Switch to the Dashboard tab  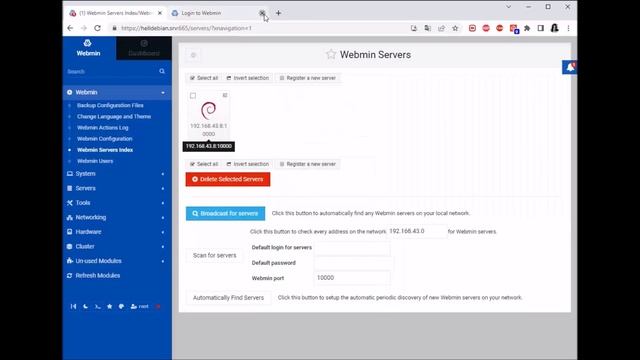pyautogui.click(x=144, y=48)
